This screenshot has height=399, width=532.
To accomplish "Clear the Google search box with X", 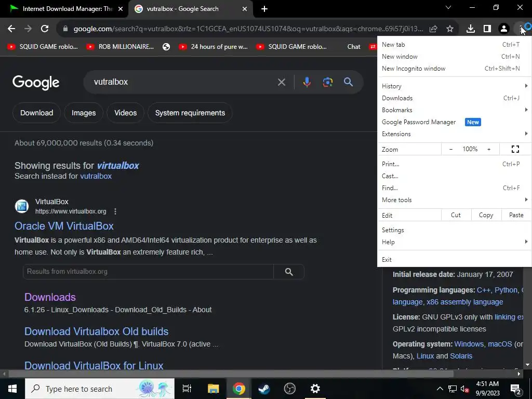I will (281, 82).
